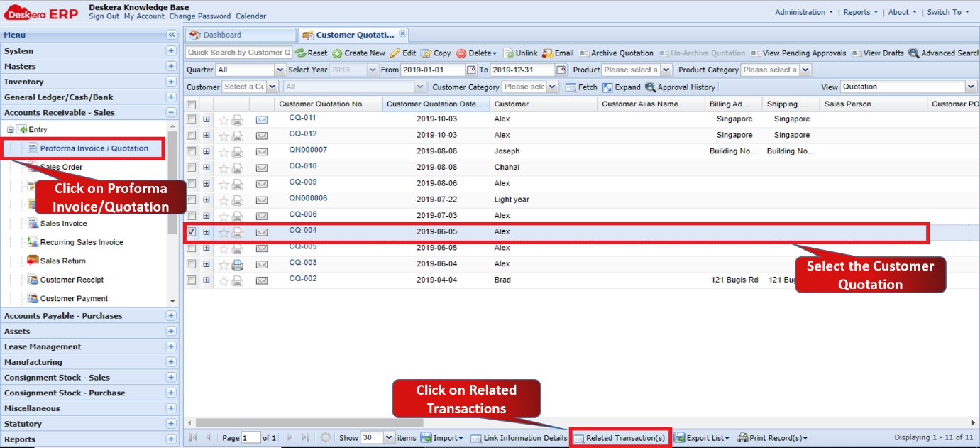
Task: Uncheck the CQ-004 row checkbox
Action: coord(191,231)
